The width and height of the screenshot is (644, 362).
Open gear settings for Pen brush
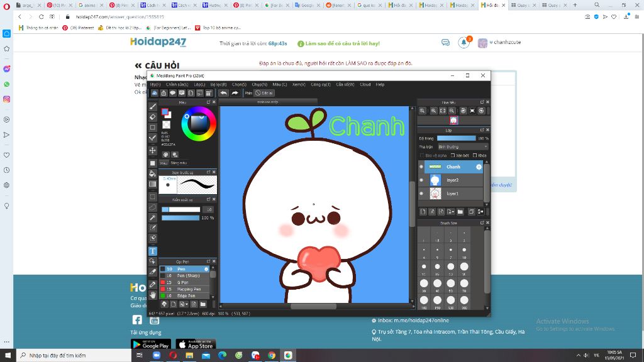(206, 269)
